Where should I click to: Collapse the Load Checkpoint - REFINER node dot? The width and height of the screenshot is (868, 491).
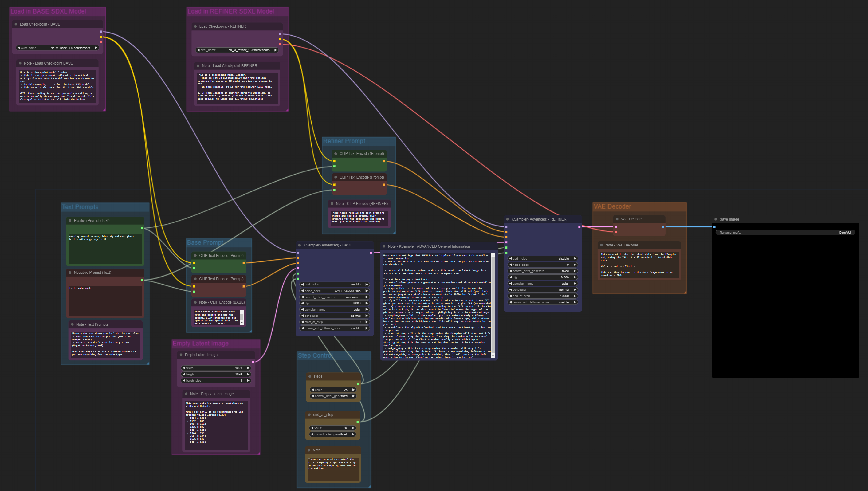[x=196, y=26]
